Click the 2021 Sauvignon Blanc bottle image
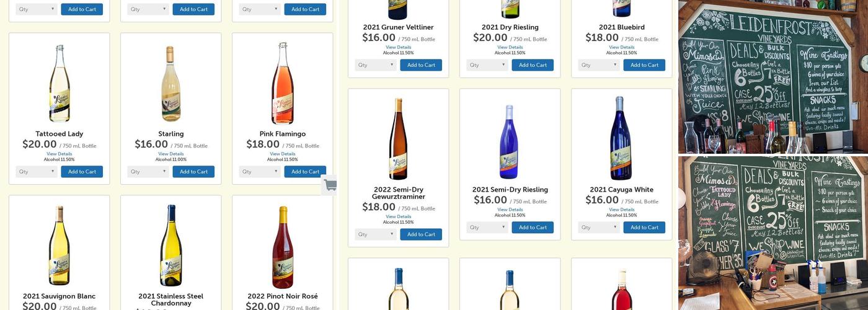868x310 pixels. 60,246
